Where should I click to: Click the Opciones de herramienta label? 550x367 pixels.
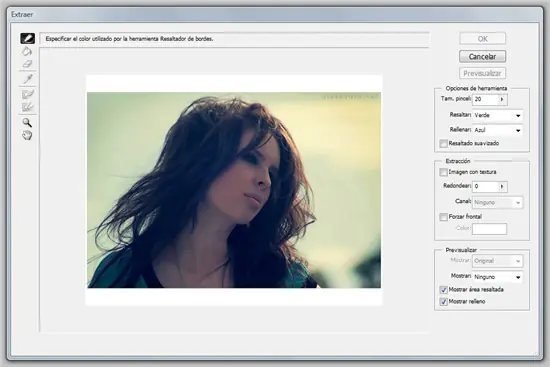476,88
